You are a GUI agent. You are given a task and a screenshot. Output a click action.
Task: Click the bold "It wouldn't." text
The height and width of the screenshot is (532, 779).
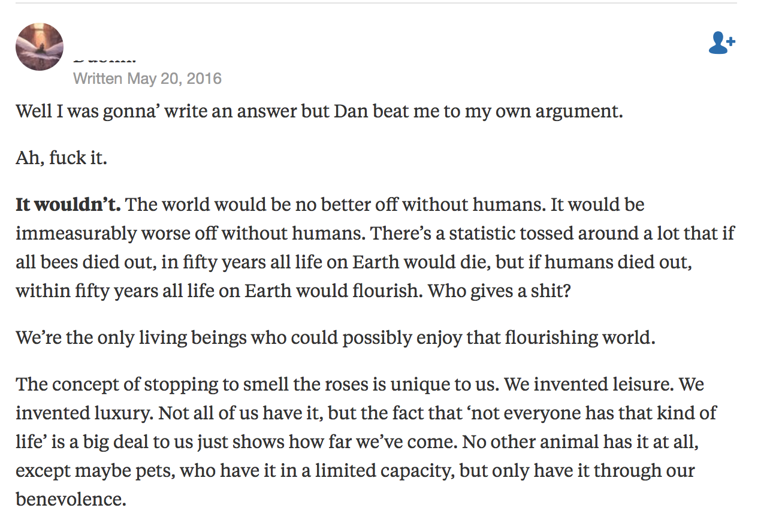[68, 204]
